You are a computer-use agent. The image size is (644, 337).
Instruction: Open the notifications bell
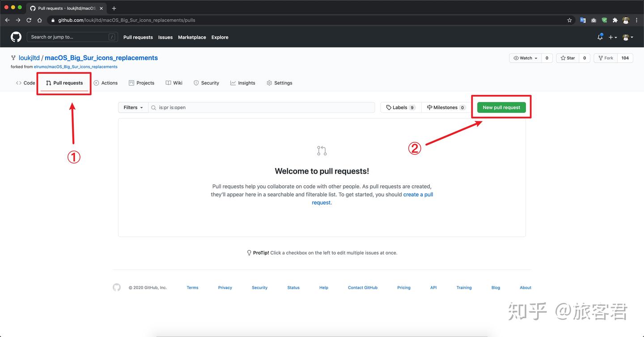(600, 37)
